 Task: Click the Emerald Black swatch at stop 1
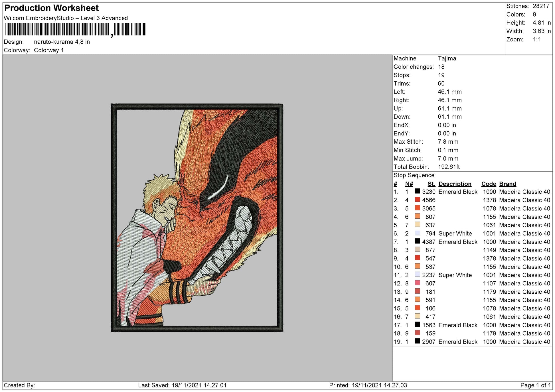point(417,192)
